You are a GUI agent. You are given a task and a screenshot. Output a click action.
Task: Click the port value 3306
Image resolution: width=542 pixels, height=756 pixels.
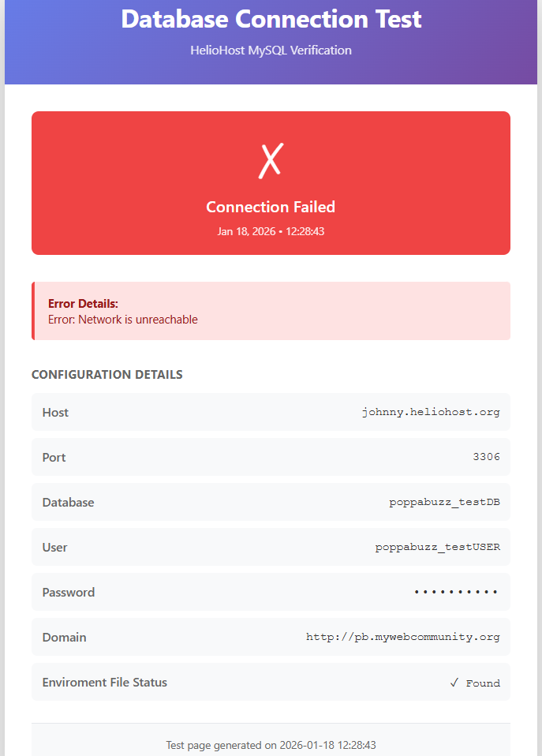click(x=486, y=457)
